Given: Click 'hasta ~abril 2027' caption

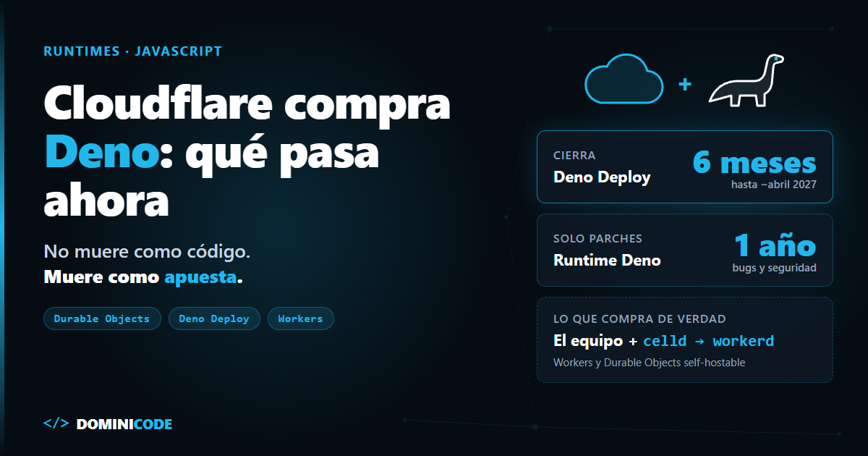Looking at the screenshot, I should 774,185.
